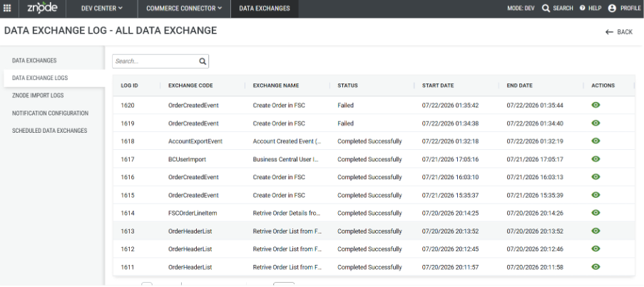Sort by the Exchange Code column header

tap(190, 86)
